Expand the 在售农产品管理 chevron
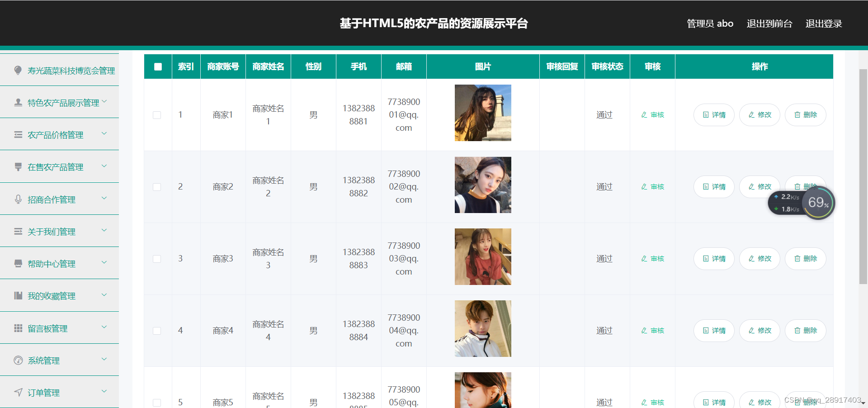The width and height of the screenshot is (868, 408). click(x=104, y=166)
